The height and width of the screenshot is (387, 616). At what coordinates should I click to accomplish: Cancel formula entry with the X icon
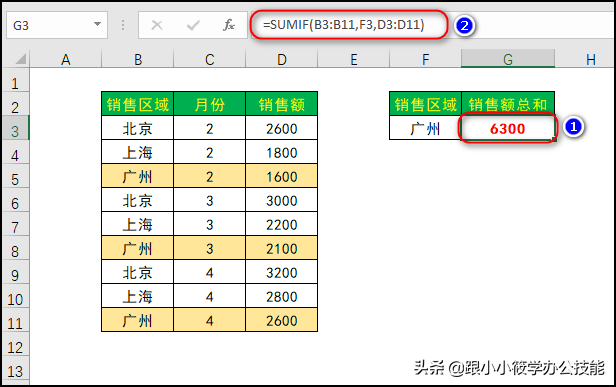coord(157,26)
